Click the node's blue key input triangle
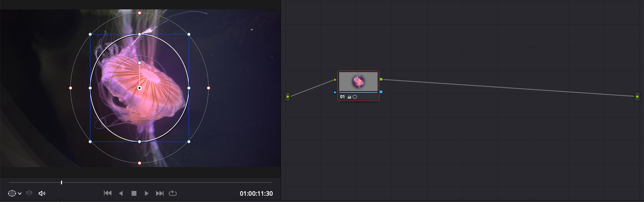The image size is (644, 202). [335, 92]
